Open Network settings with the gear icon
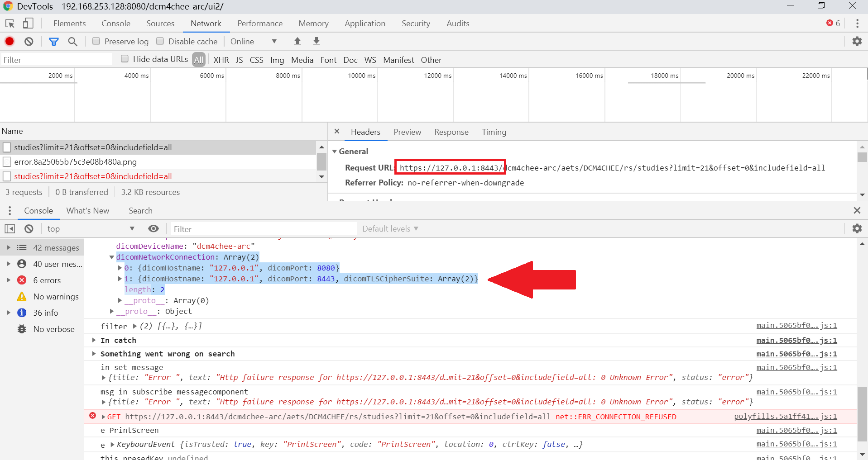The image size is (868, 460). click(x=858, y=41)
